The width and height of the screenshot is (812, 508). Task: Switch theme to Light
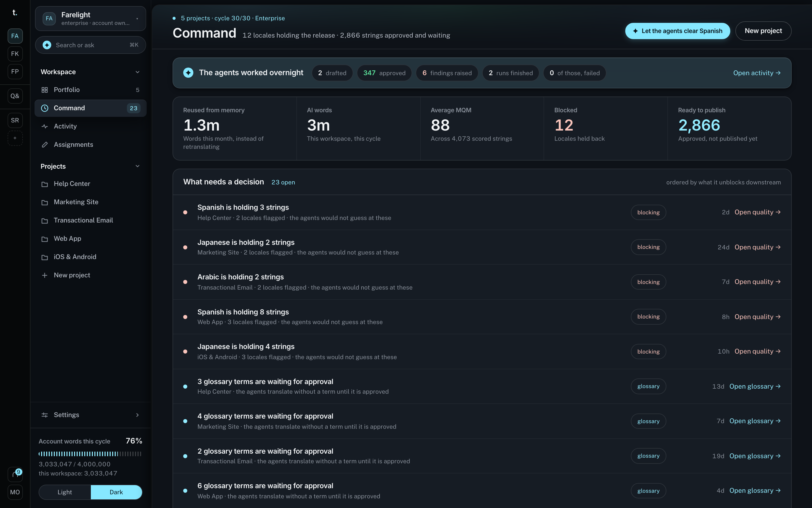coord(65,492)
